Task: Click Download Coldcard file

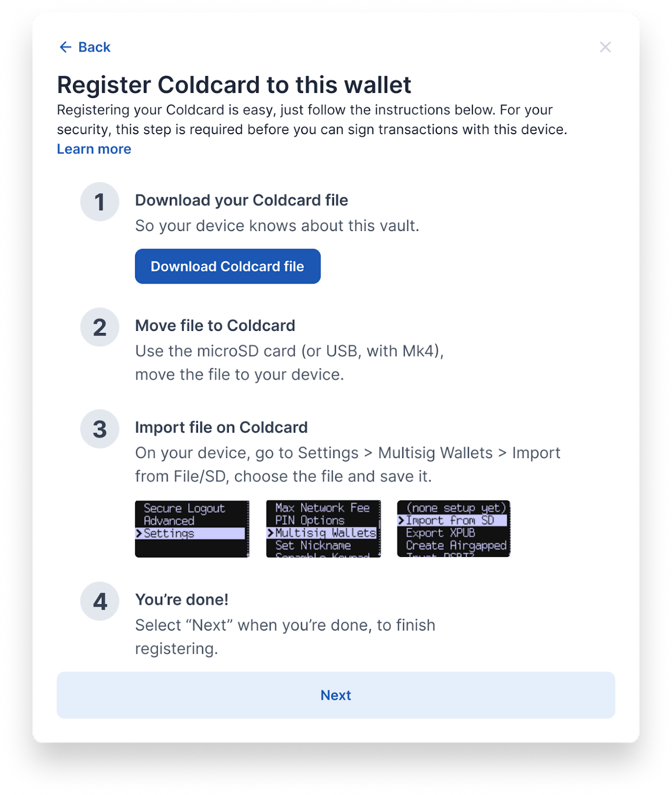Action: [228, 266]
